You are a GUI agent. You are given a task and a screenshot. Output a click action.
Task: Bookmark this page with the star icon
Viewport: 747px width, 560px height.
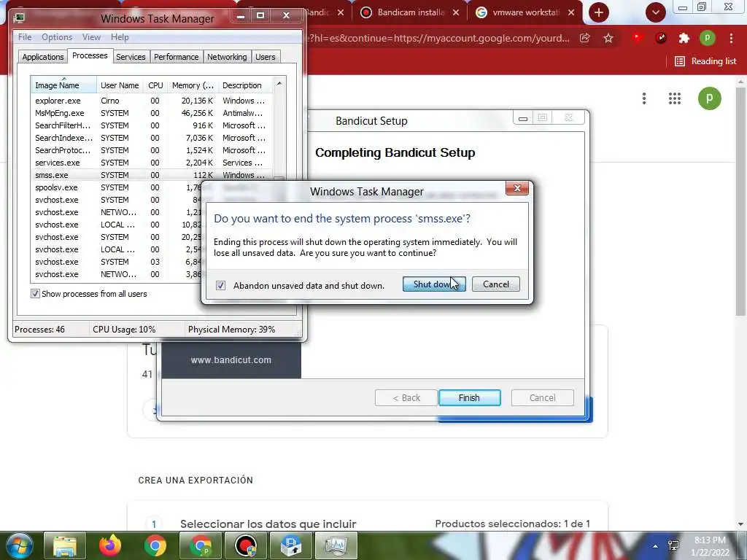(x=608, y=38)
